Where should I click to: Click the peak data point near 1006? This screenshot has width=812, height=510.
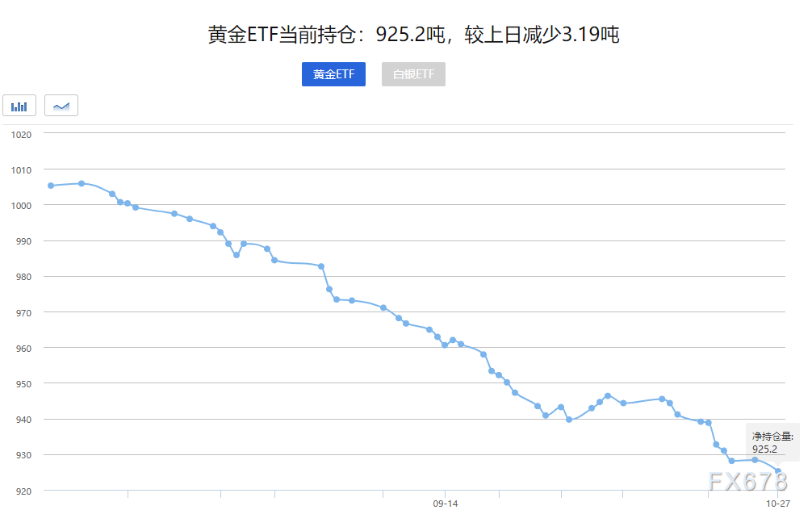point(81,183)
